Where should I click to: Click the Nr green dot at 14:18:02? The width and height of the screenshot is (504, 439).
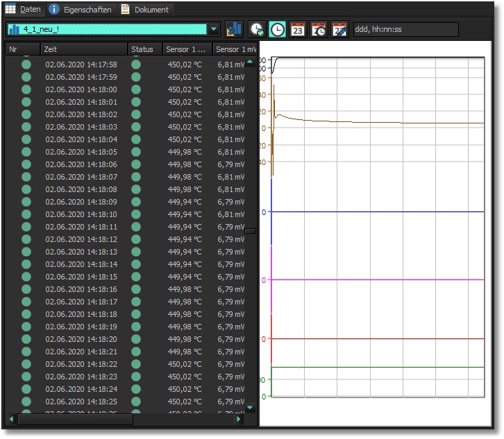(26, 114)
